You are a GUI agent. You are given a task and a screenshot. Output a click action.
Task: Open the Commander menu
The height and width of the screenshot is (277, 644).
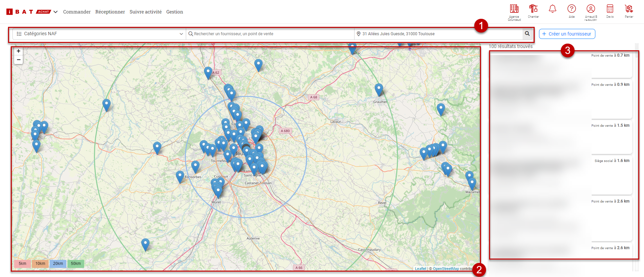(x=77, y=12)
